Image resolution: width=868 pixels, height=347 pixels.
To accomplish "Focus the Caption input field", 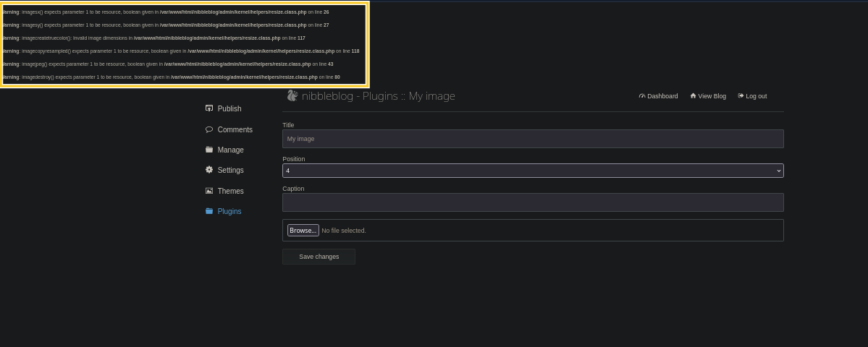I will click(533, 202).
